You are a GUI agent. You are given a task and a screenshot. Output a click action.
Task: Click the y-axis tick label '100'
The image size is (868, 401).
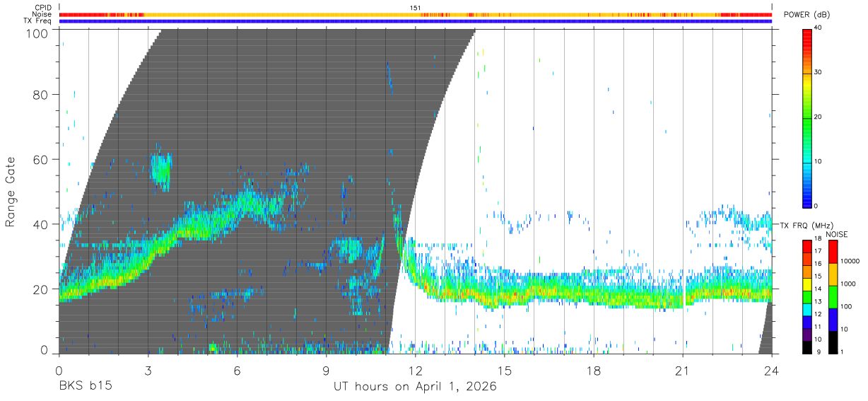[37, 33]
